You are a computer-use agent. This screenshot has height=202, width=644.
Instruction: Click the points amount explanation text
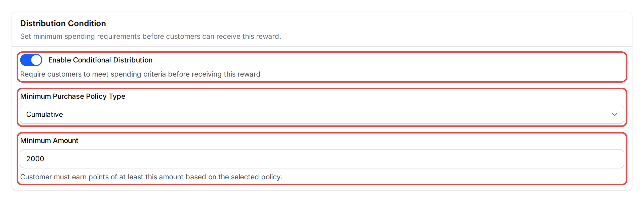click(151, 177)
